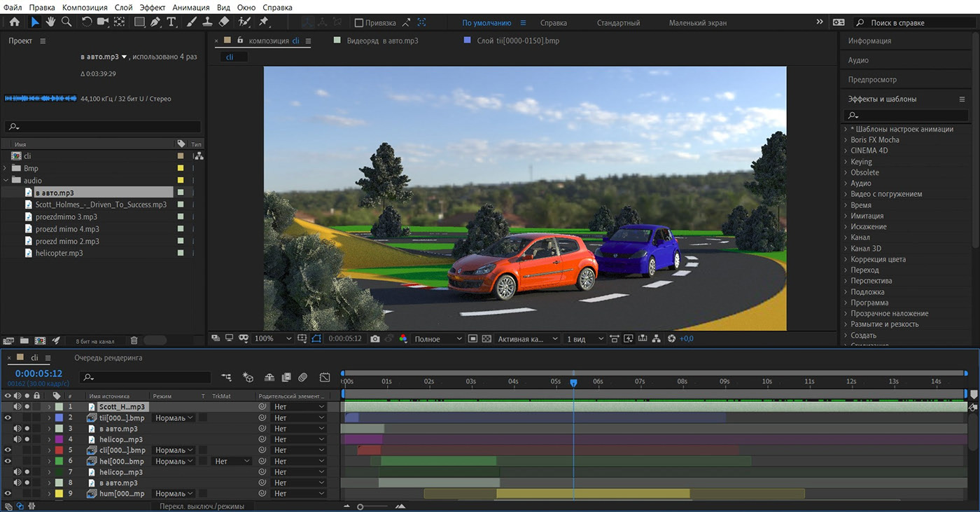Take a snapshot with camera icon
The width and height of the screenshot is (980, 512).
click(x=375, y=339)
